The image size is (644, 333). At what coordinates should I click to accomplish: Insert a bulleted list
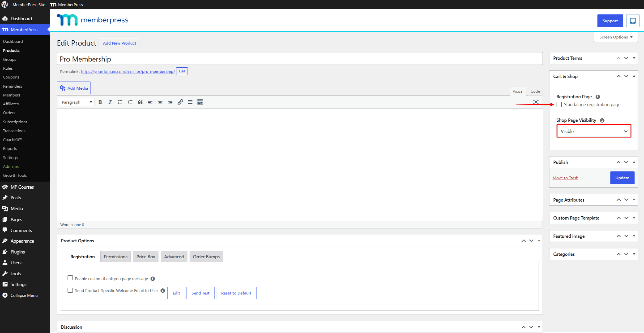(x=120, y=102)
